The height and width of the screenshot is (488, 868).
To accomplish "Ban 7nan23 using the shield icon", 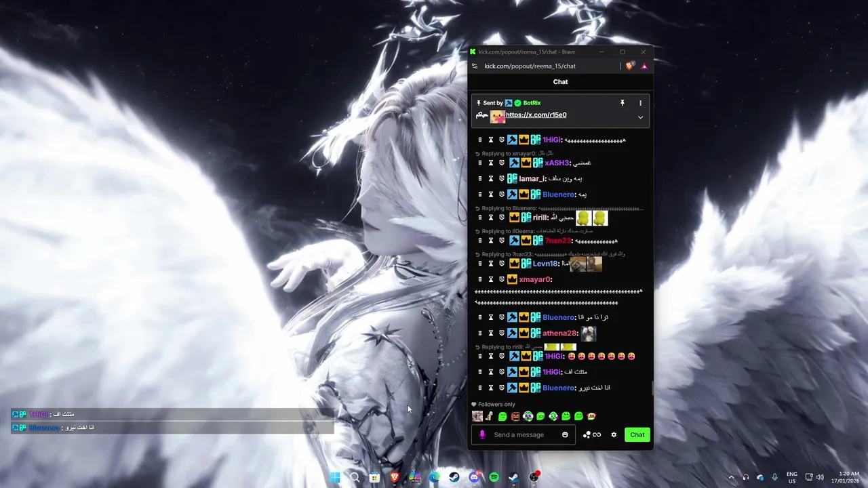I will point(502,241).
